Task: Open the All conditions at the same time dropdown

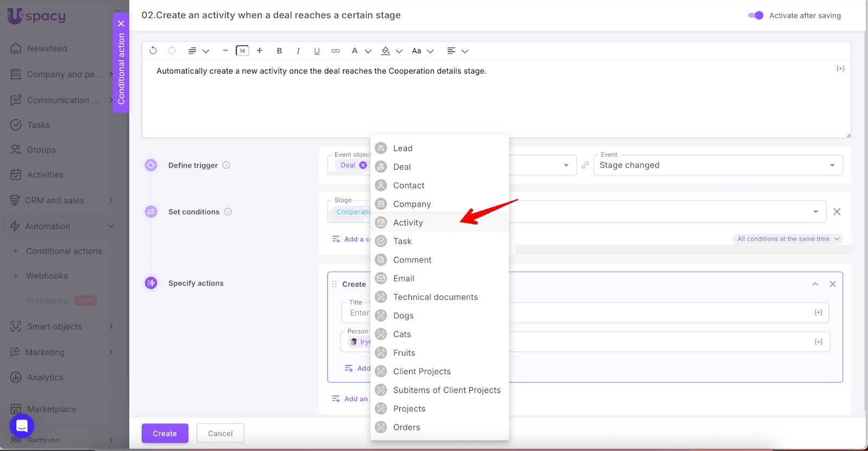Action: click(788, 239)
